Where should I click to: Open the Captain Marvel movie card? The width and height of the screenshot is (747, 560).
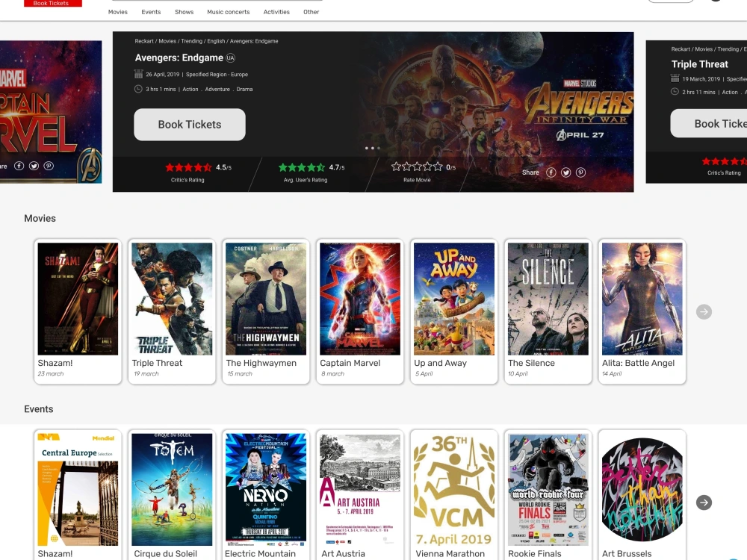click(x=360, y=311)
